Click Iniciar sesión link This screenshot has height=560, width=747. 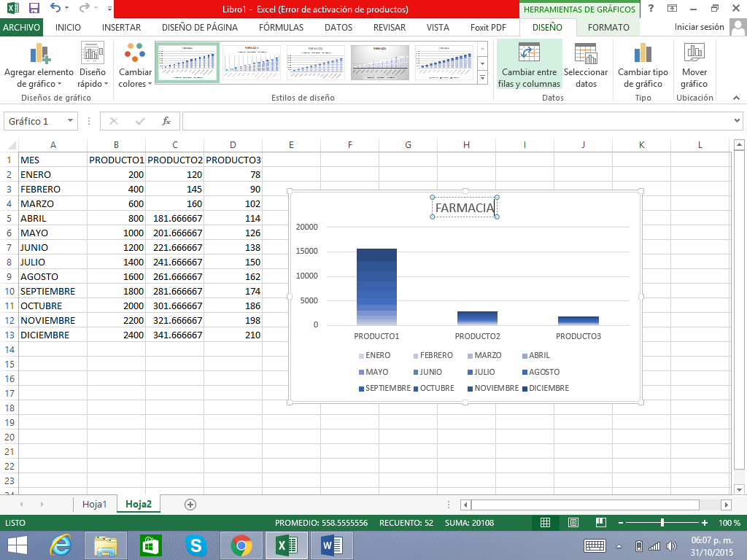coord(699,28)
